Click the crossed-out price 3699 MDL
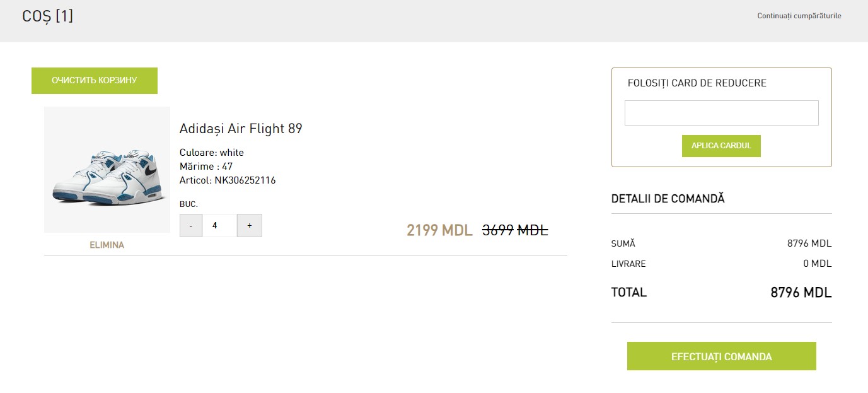 click(x=515, y=230)
